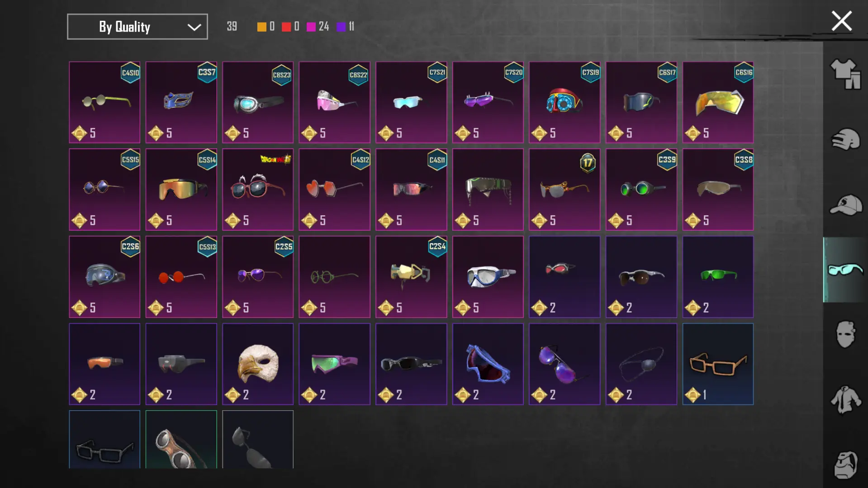The width and height of the screenshot is (868, 488).
Task: Switch to the cap headwear category
Action: pyautogui.click(x=845, y=205)
